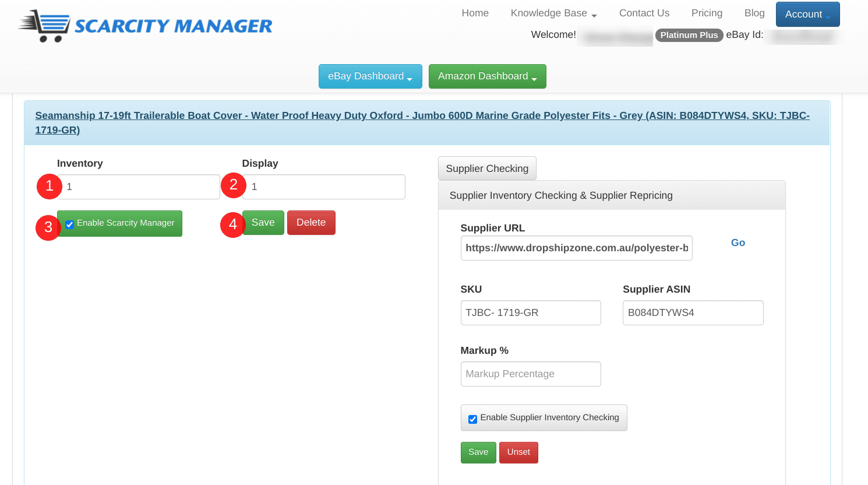Save the inventory and display settings
The width and height of the screenshot is (868, 485).
click(263, 223)
